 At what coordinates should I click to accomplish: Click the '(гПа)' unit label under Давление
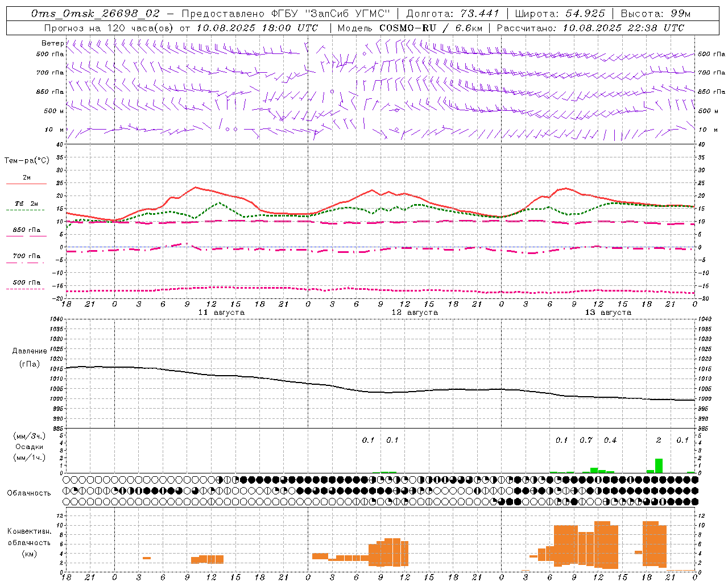coord(29,364)
